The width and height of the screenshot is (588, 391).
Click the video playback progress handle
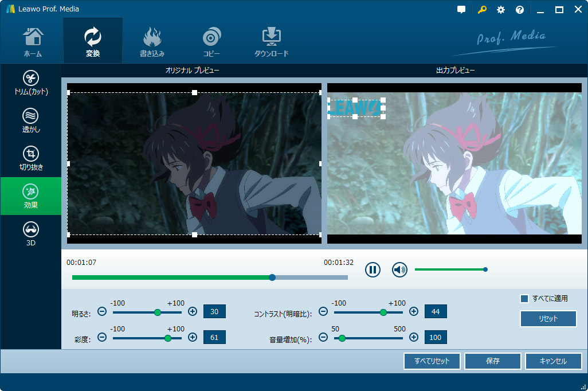[272, 277]
